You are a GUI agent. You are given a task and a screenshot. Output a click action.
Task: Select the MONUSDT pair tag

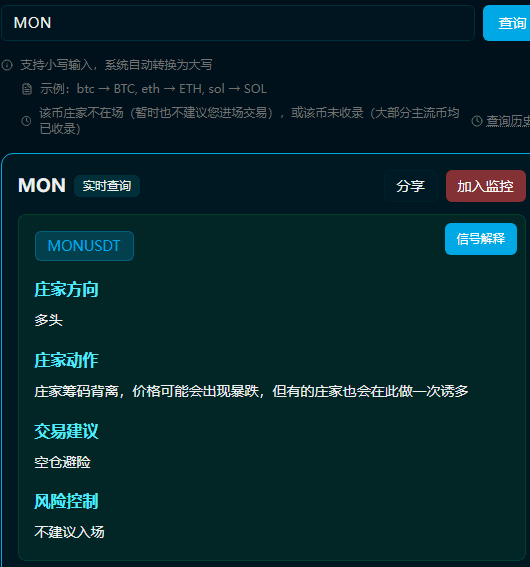84,246
